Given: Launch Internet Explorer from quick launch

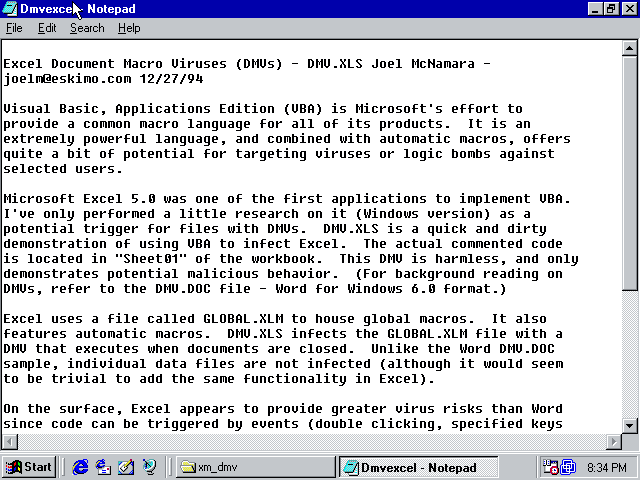Looking at the screenshot, I should pos(80,467).
